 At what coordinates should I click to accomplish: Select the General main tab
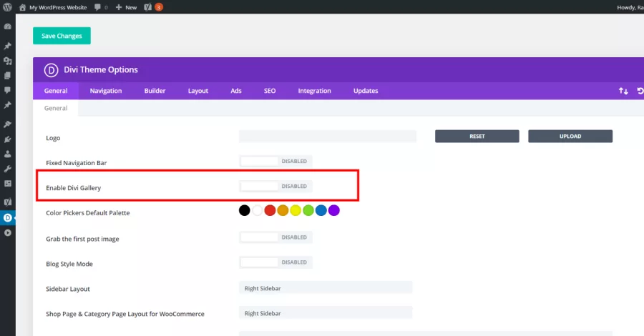click(56, 91)
